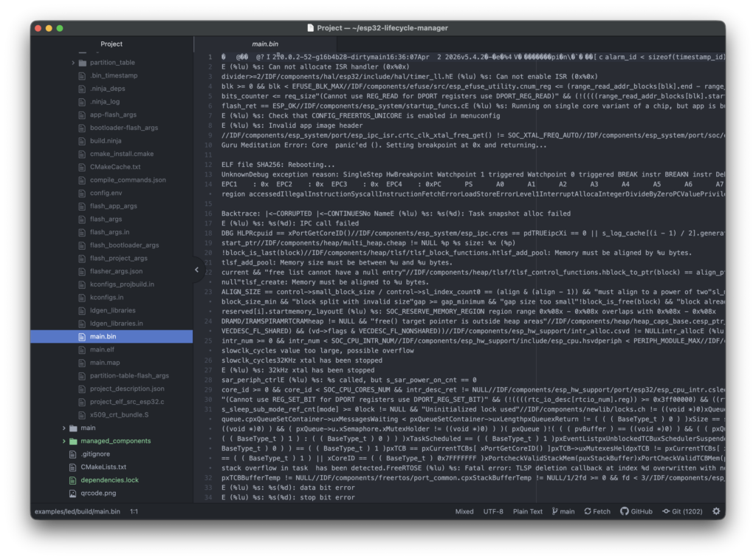Expand the main folder chevron
756x560 pixels.
coord(63,428)
